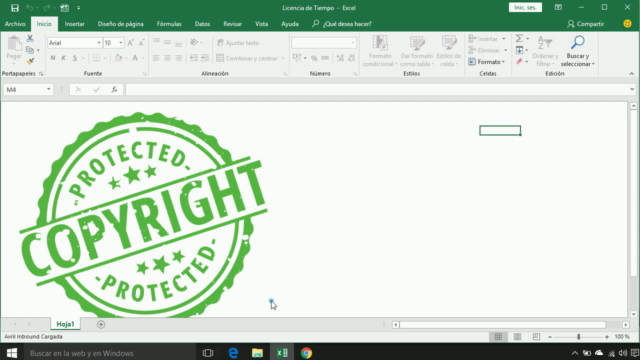Open the Combinar y centrar dropdown arrow
640x360 pixels.
coord(283,58)
